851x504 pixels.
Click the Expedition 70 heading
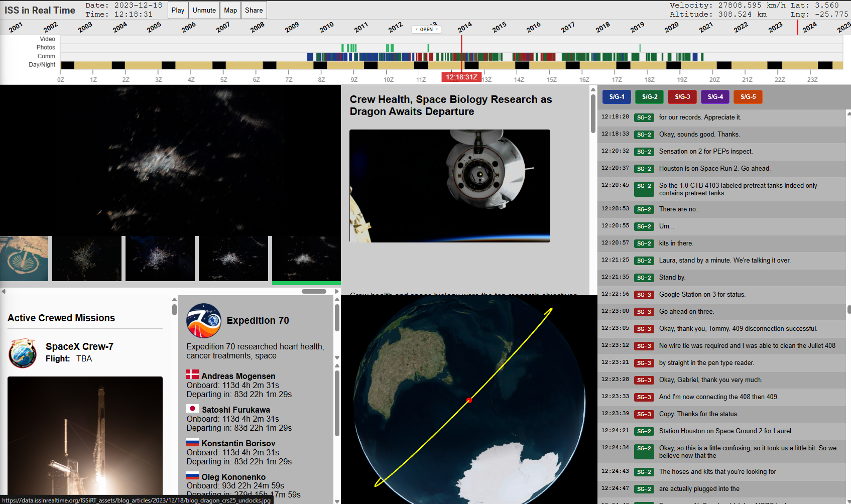pos(258,320)
